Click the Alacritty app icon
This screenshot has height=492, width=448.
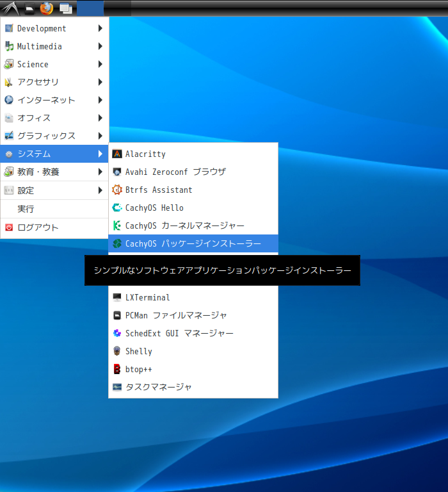coord(117,154)
